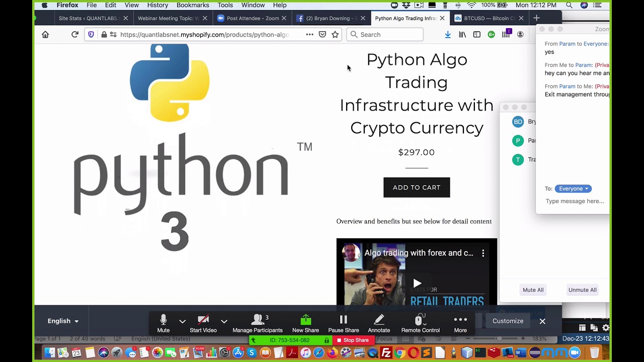Image resolution: width=644 pixels, height=362 pixels.
Task: Click the URL address field
Action: point(204,35)
